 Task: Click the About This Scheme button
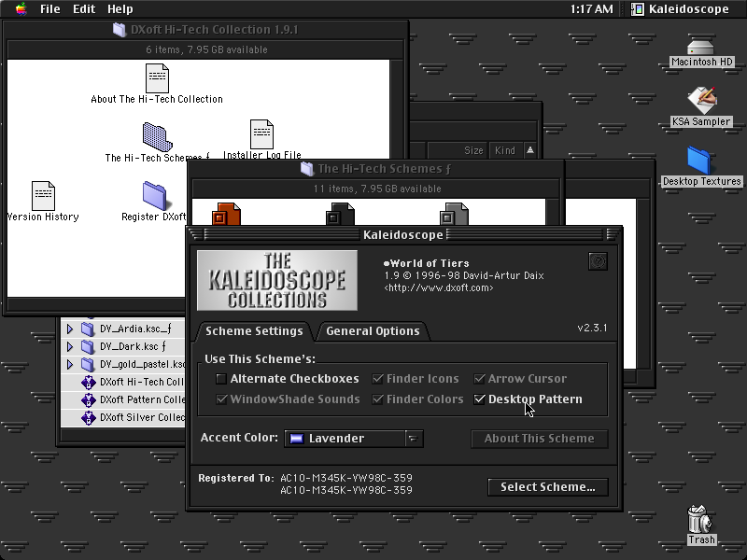click(540, 439)
